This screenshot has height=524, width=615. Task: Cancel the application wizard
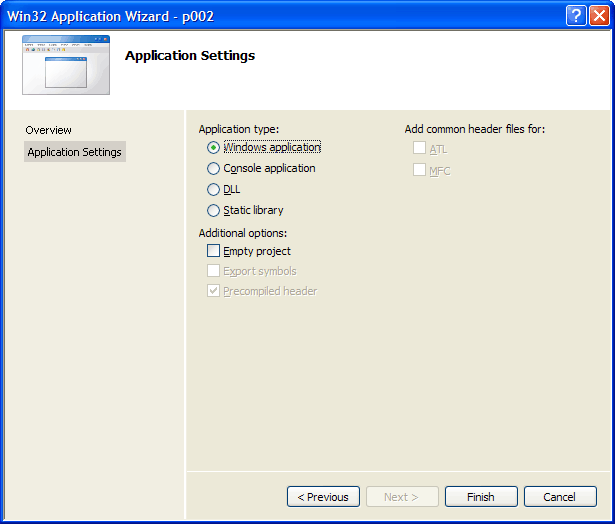click(x=559, y=497)
